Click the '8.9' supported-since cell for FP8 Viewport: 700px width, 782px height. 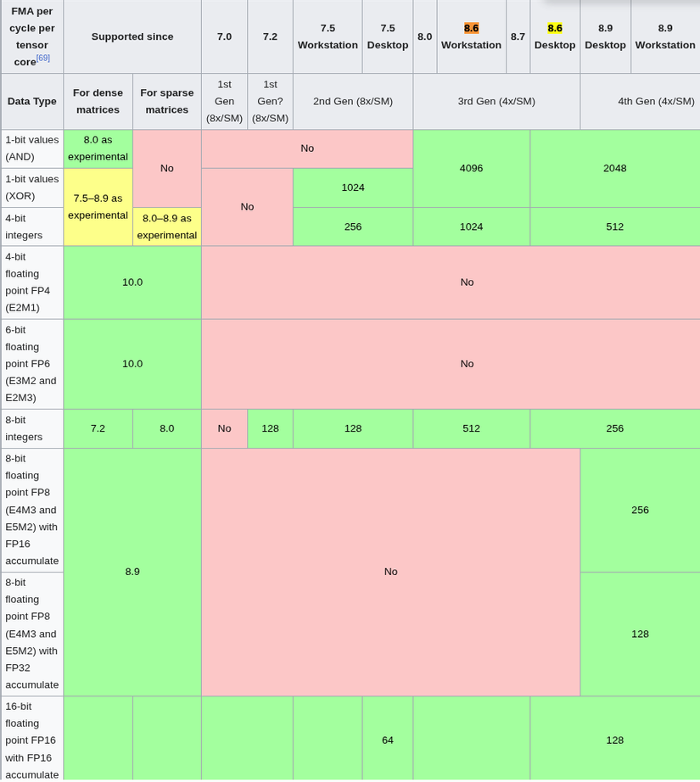tap(132, 572)
